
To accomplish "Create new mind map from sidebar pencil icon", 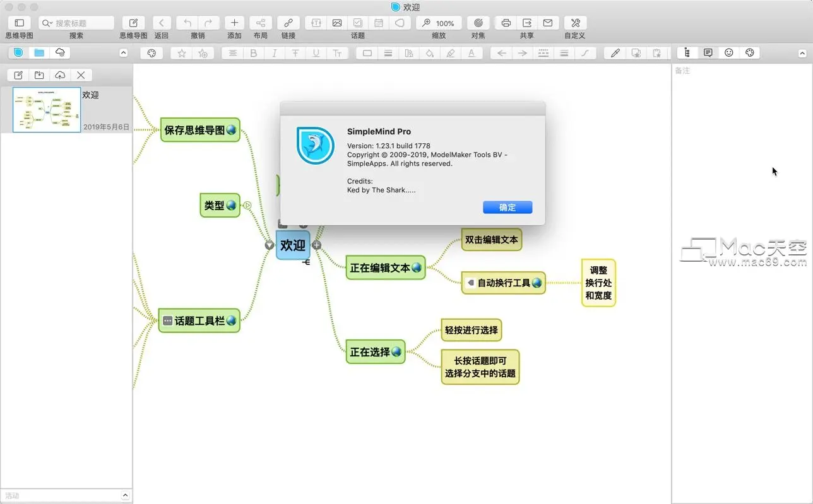I will [18, 75].
